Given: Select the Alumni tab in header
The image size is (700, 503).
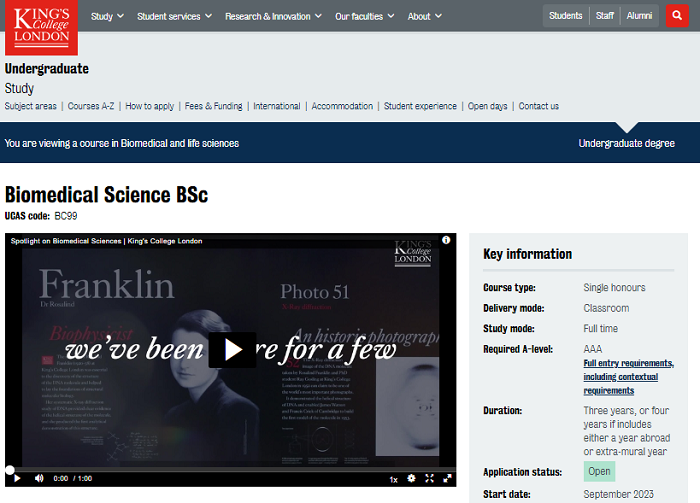Looking at the screenshot, I should tap(639, 16).
